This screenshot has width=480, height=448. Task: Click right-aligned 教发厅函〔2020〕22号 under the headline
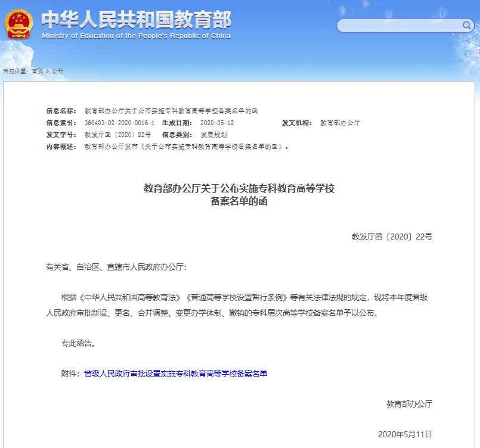point(392,237)
